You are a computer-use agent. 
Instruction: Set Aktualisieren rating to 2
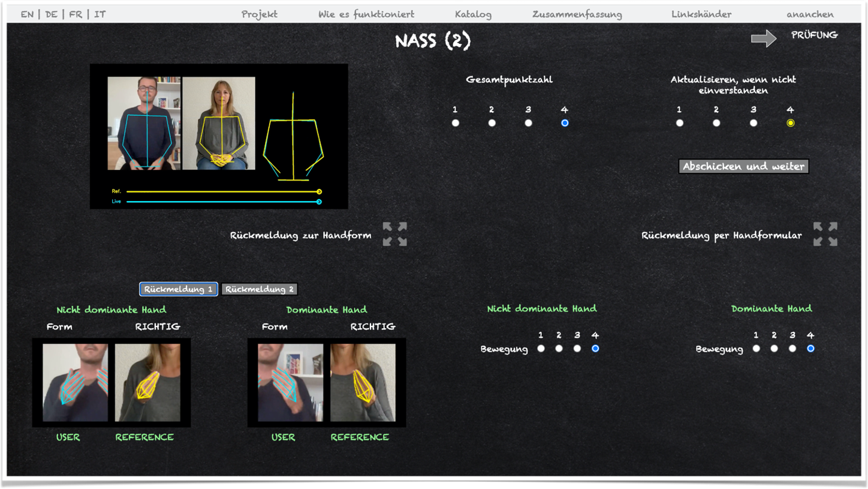click(x=716, y=123)
